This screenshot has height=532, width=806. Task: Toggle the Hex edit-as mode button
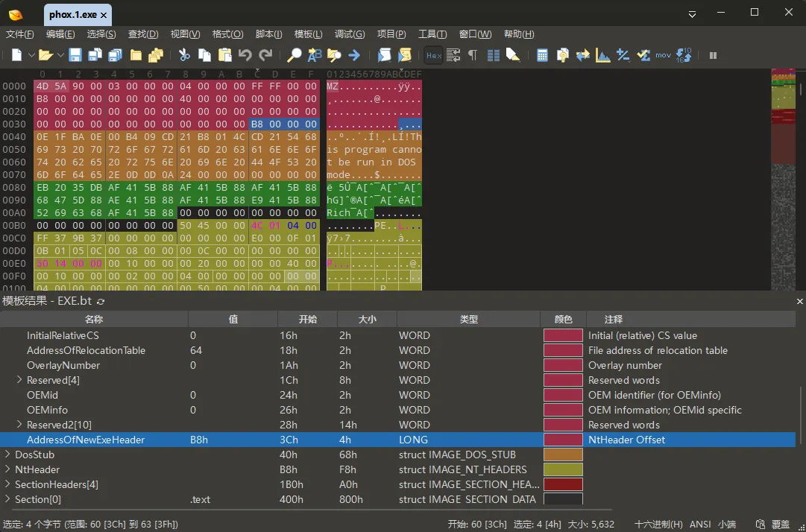434,55
